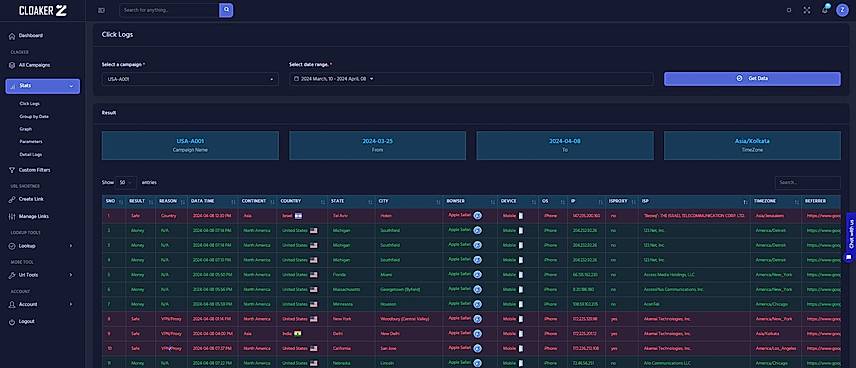Click the Url Tools wrench icon

click(x=12, y=275)
